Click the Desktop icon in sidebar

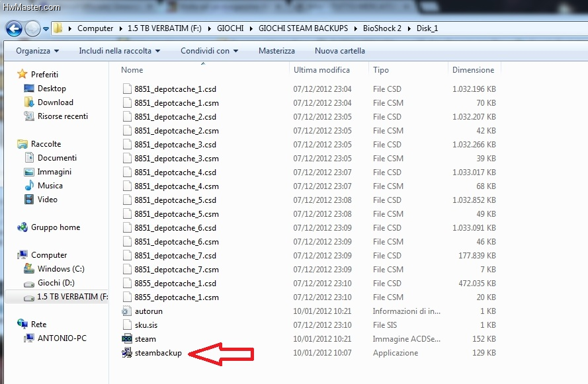tap(29, 89)
